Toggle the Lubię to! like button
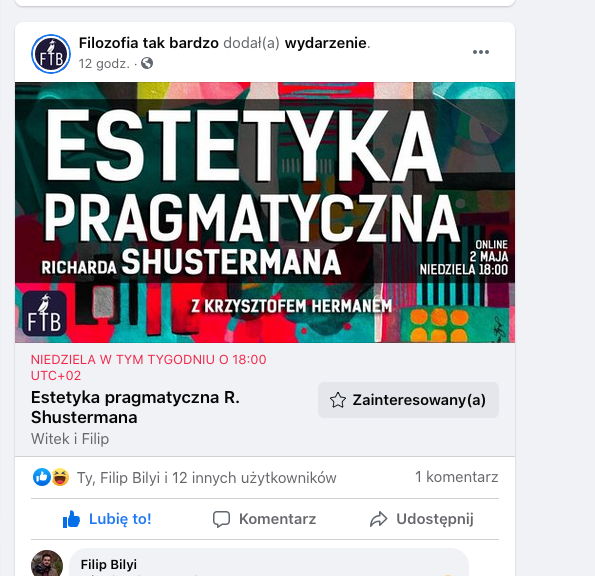 click(107, 519)
